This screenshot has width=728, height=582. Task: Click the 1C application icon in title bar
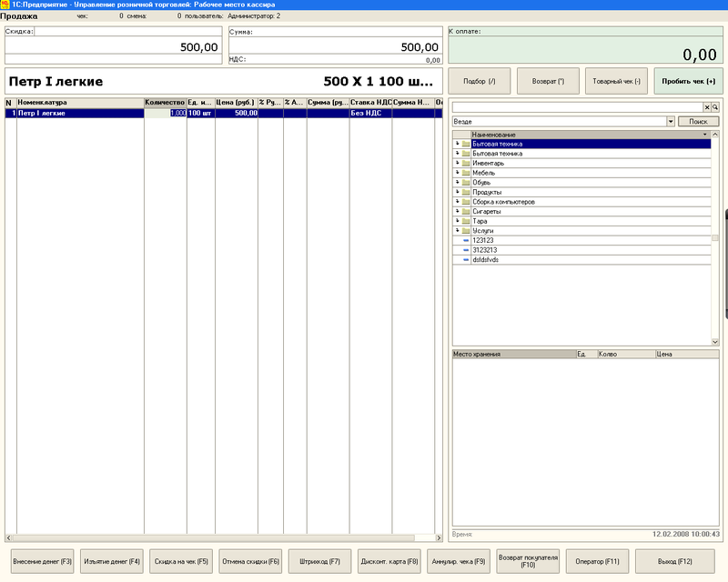[x=5, y=5]
